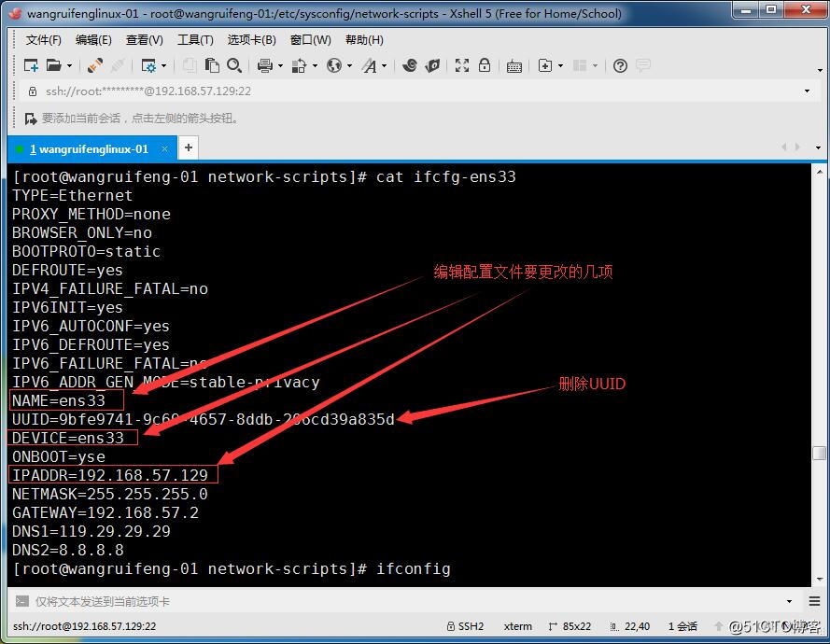The height and width of the screenshot is (644, 830).
Task: Click the SSH2 lock status indicator
Action: coord(465,626)
